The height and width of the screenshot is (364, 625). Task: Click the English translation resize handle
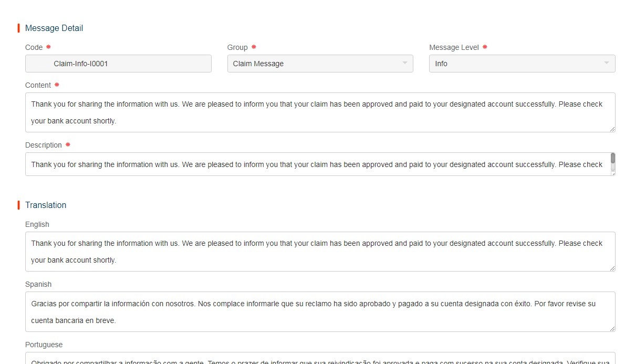pyautogui.click(x=612, y=268)
